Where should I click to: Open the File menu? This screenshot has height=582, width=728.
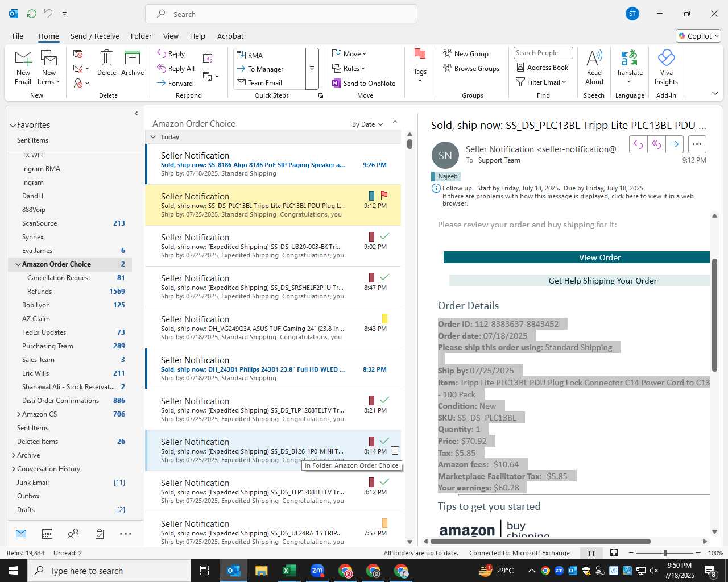click(x=18, y=36)
